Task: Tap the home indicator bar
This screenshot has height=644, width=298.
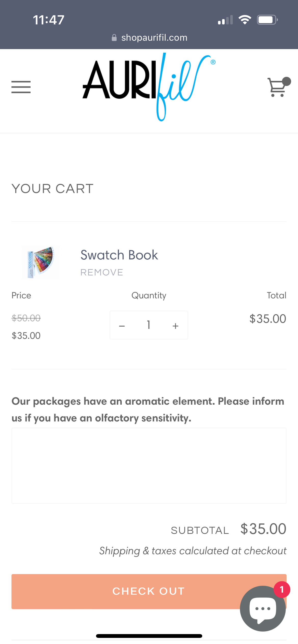Action: [x=149, y=636]
